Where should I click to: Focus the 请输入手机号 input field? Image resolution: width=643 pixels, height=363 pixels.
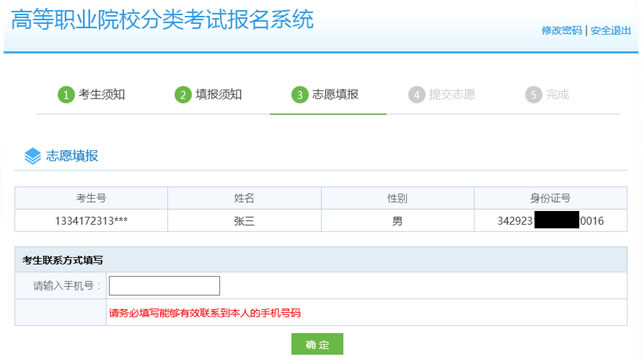pos(164,286)
